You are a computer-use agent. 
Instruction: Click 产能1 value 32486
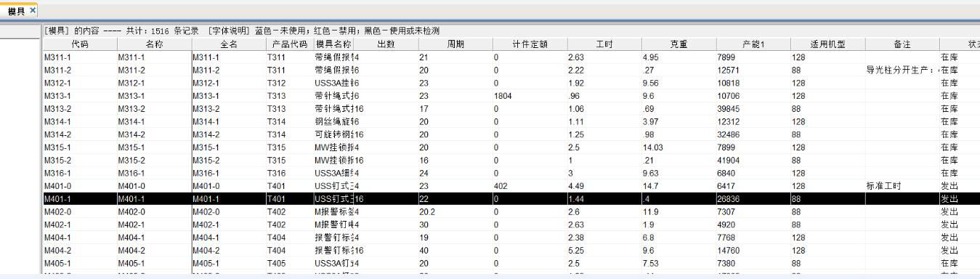click(x=753, y=134)
